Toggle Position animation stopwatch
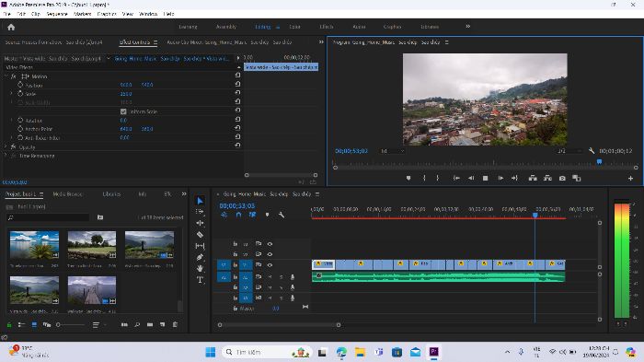 click(20, 85)
